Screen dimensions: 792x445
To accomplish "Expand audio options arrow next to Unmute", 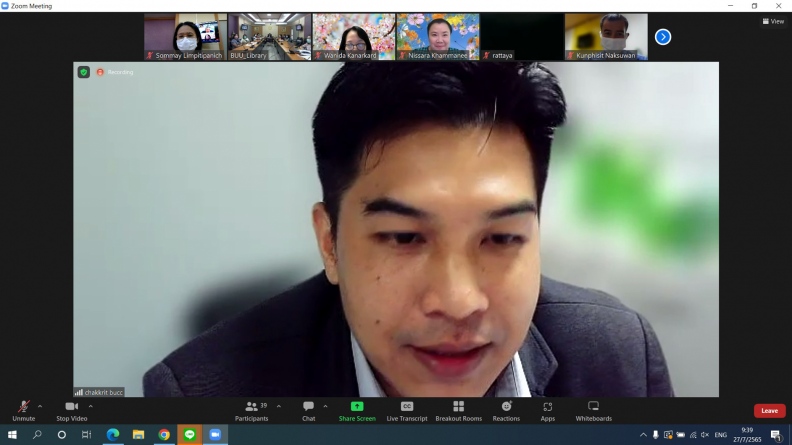I will coord(40,406).
